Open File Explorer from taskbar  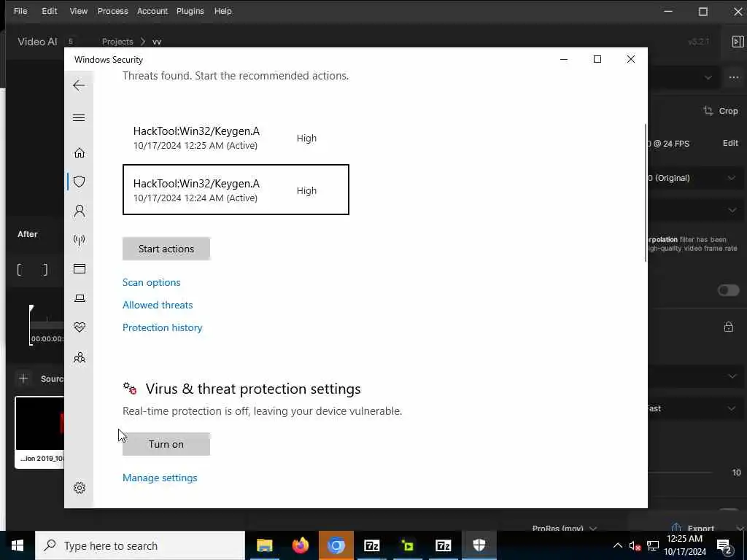264,545
